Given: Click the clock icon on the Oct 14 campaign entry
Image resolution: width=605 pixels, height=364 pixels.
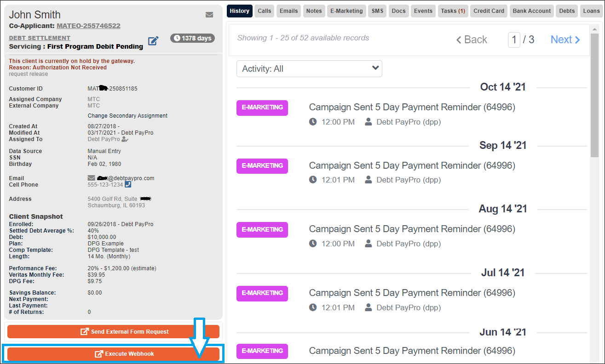Looking at the screenshot, I should click(x=314, y=122).
